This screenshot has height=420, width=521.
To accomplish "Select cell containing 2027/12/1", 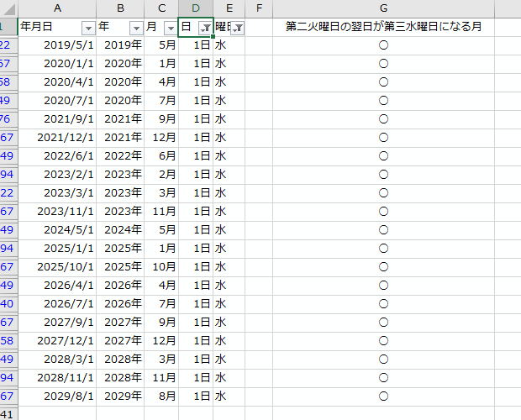I will pyautogui.click(x=57, y=341).
